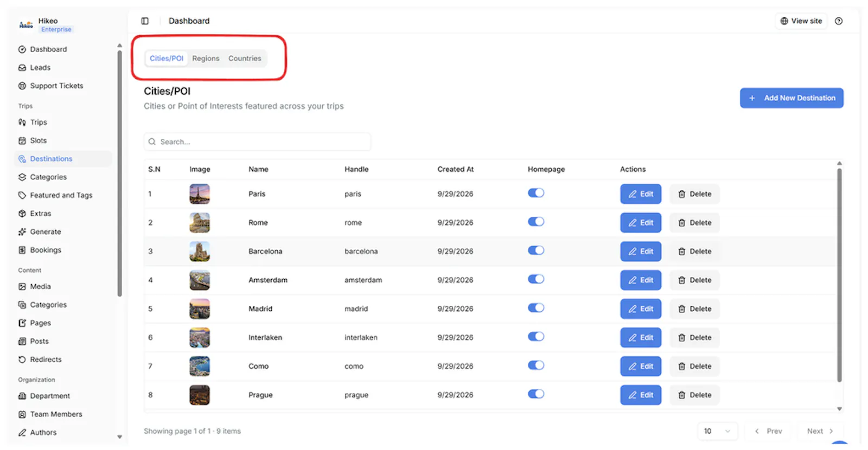Toggle Homepage switch for Prague

coord(536,394)
